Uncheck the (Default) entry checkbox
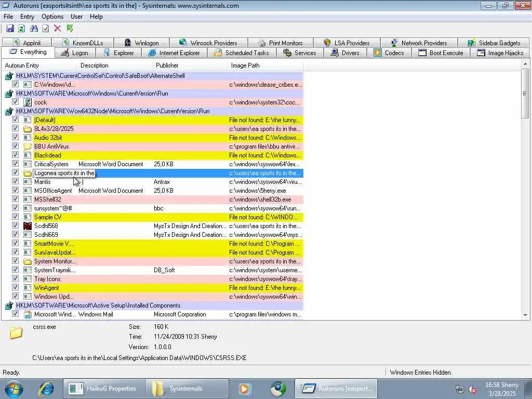The height and width of the screenshot is (399, 532). point(15,120)
